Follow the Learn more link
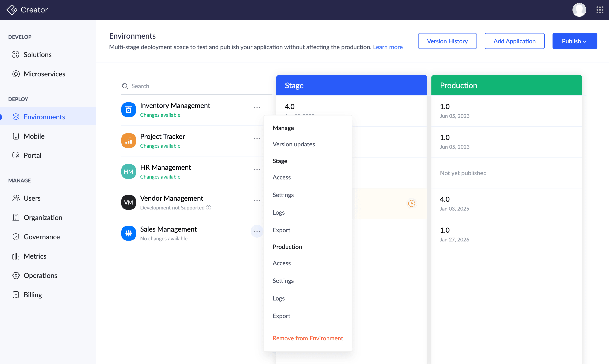Screen dimensions: 609x364 388,47
